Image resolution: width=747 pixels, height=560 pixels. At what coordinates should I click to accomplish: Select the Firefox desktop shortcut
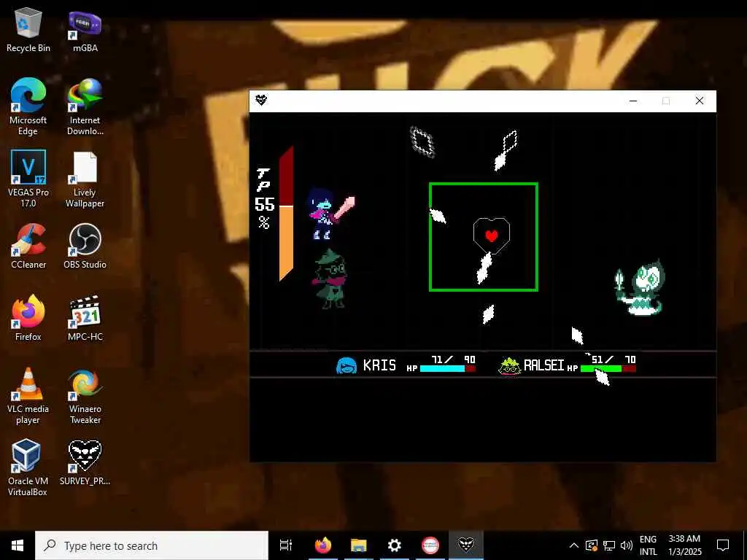coord(28,318)
